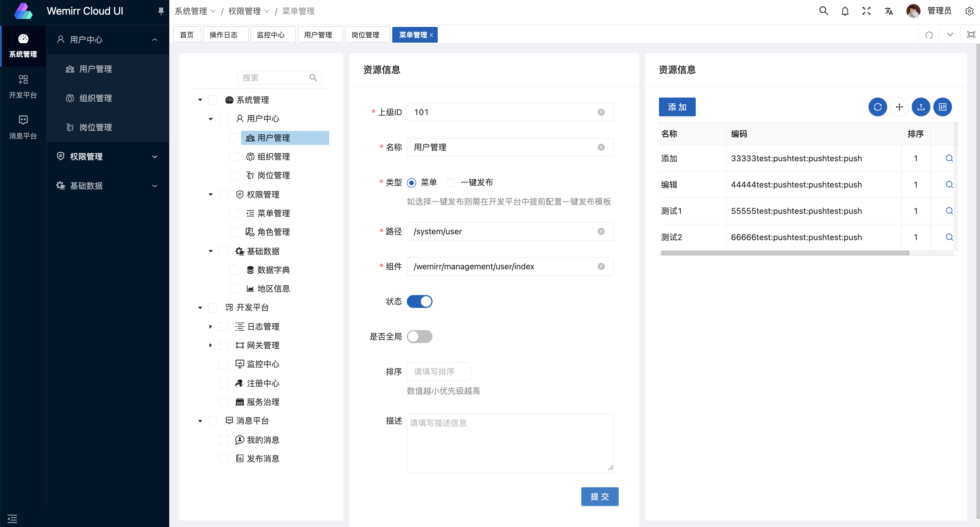The height and width of the screenshot is (527, 980).
Task: Click the export upload round button
Action: 921,107
